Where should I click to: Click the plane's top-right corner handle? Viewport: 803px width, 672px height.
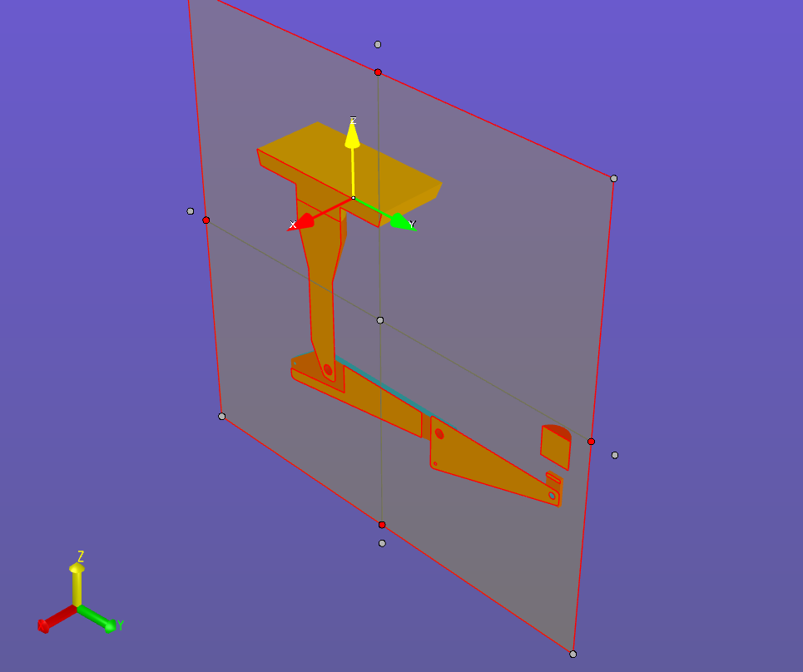pos(614,179)
